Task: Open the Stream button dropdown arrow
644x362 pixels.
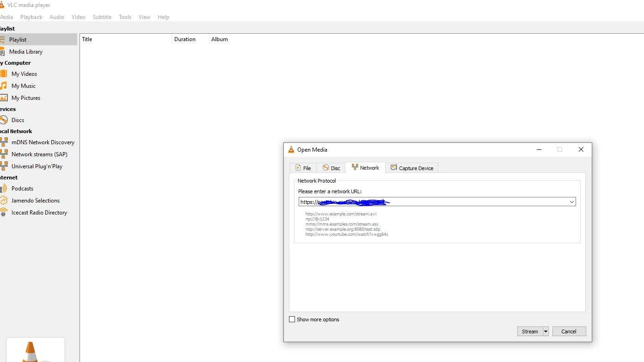Action: 546,331
